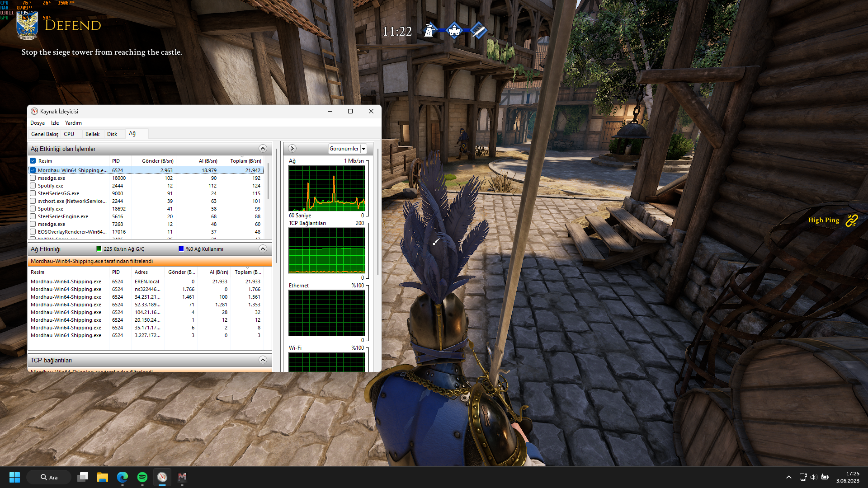Sort by Toplam (B/sn) column header

(x=245, y=161)
